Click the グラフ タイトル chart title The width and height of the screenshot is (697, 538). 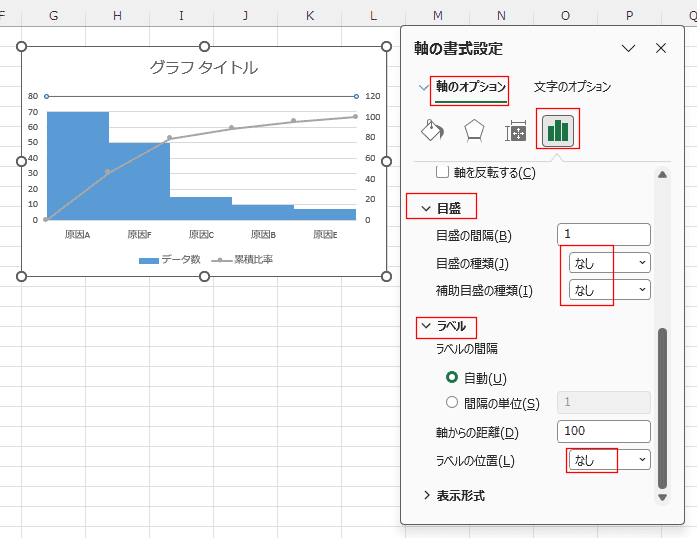(204, 68)
